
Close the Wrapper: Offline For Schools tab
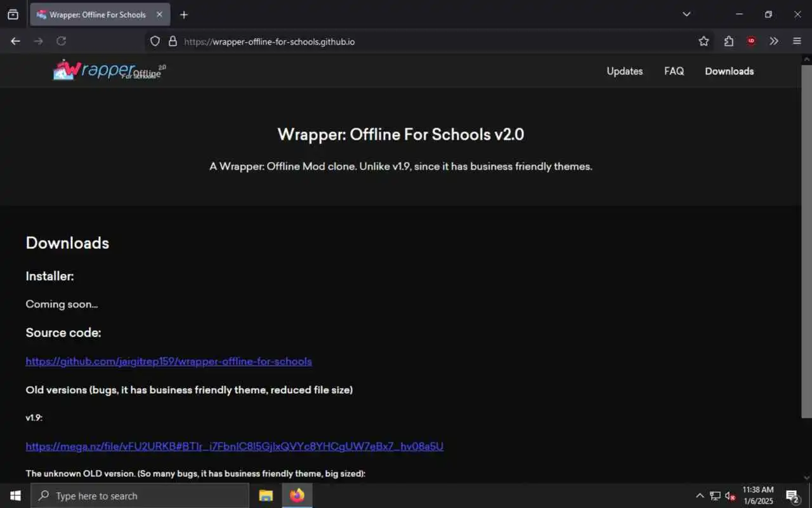159,15
